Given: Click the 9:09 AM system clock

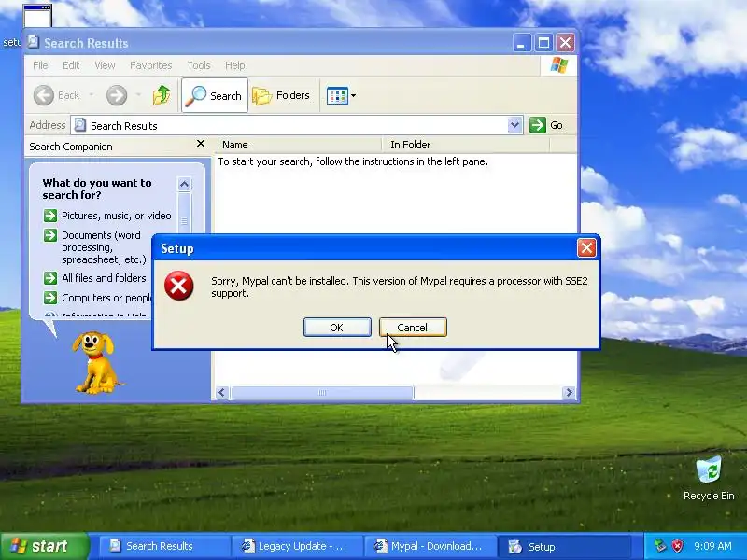Looking at the screenshot, I should (x=712, y=546).
